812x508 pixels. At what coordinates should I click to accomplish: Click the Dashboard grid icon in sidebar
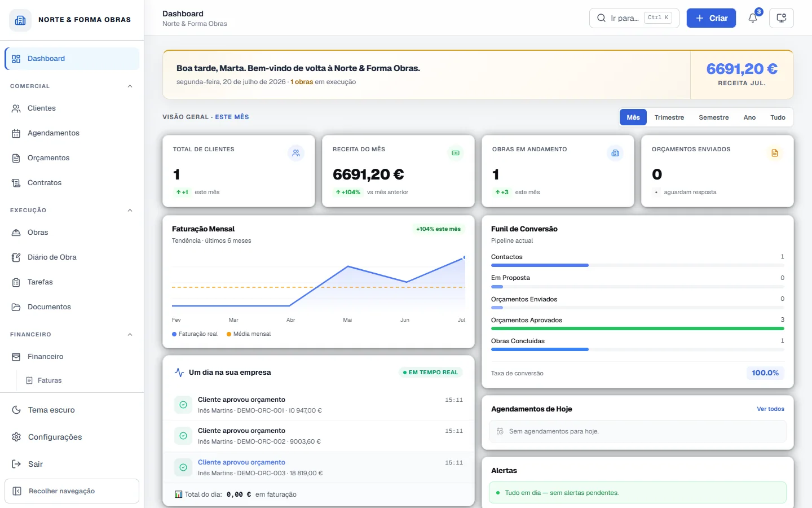(x=16, y=59)
